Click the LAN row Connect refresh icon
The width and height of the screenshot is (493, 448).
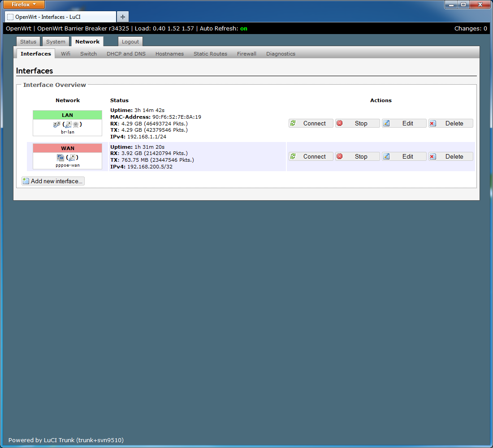point(293,123)
